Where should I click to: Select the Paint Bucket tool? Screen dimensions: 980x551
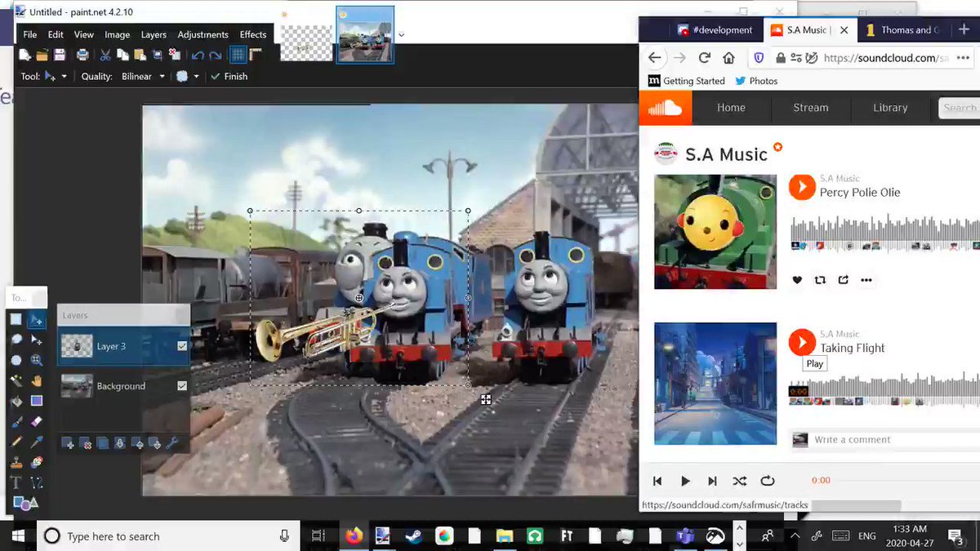click(x=16, y=401)
